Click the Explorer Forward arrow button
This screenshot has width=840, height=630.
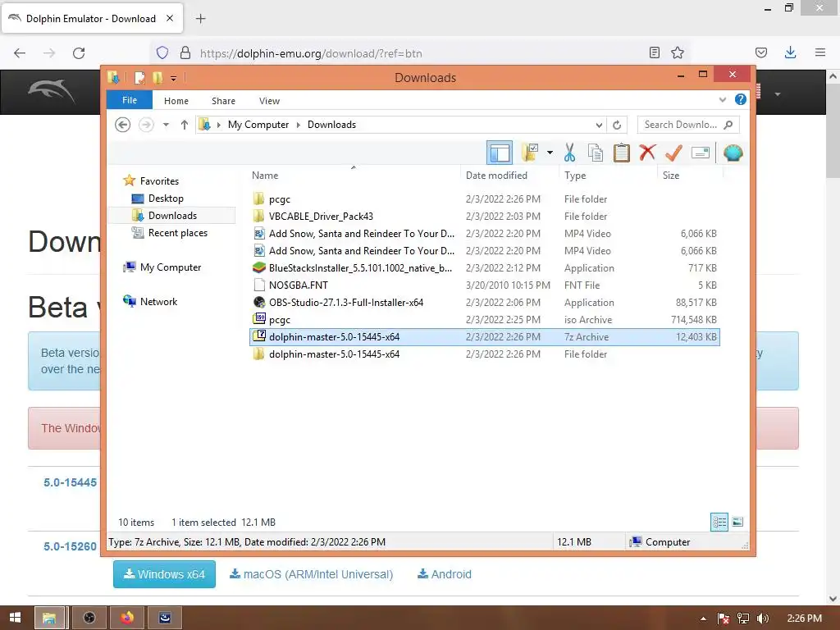point(146,125)
